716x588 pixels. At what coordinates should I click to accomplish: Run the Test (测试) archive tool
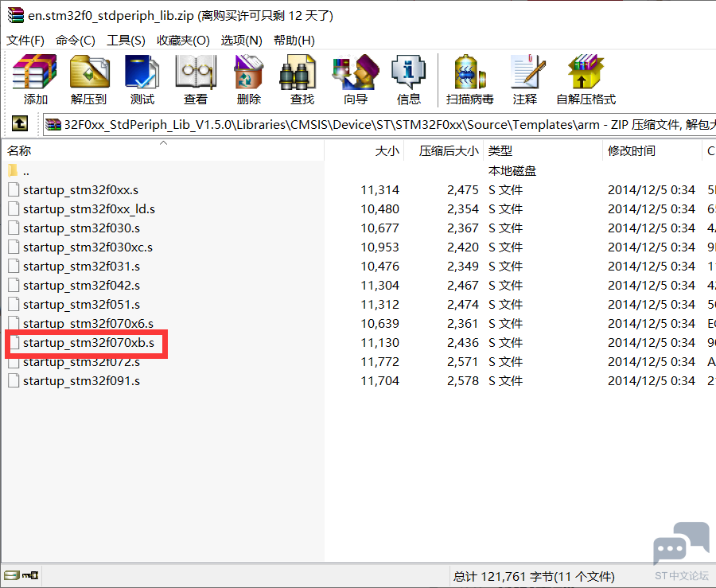(x=142, y=72)
